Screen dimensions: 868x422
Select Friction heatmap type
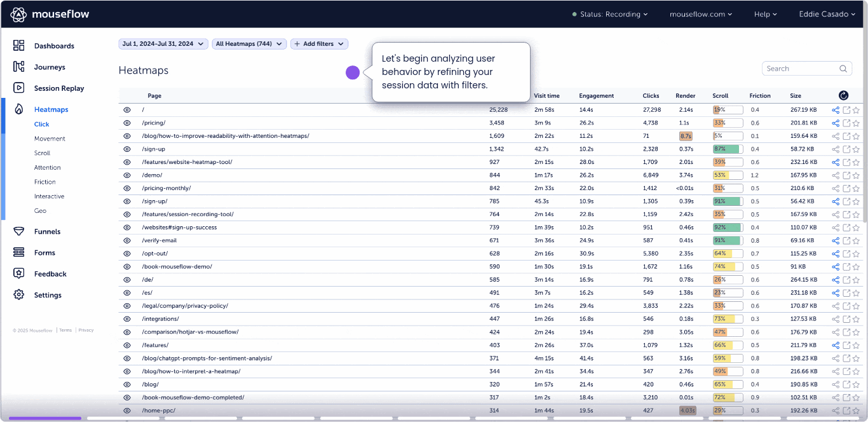pos(45,182)
